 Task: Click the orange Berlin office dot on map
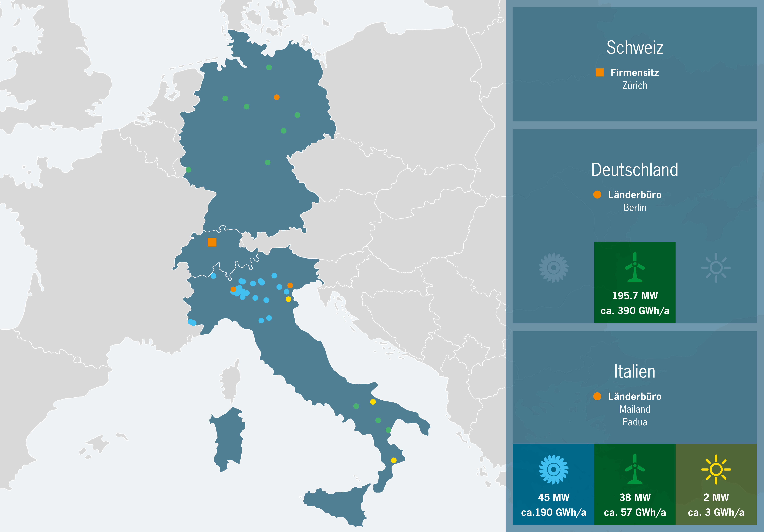(277, 97)
